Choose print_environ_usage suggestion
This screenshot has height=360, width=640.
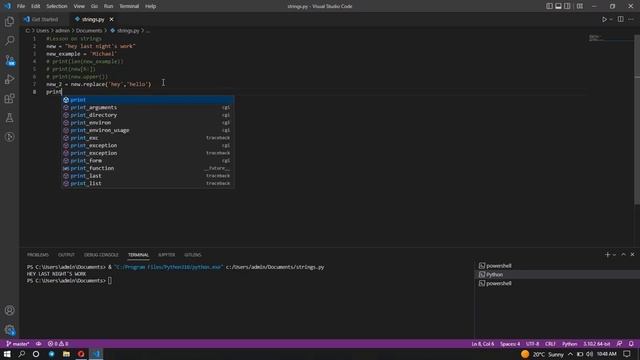click(148, 130)
